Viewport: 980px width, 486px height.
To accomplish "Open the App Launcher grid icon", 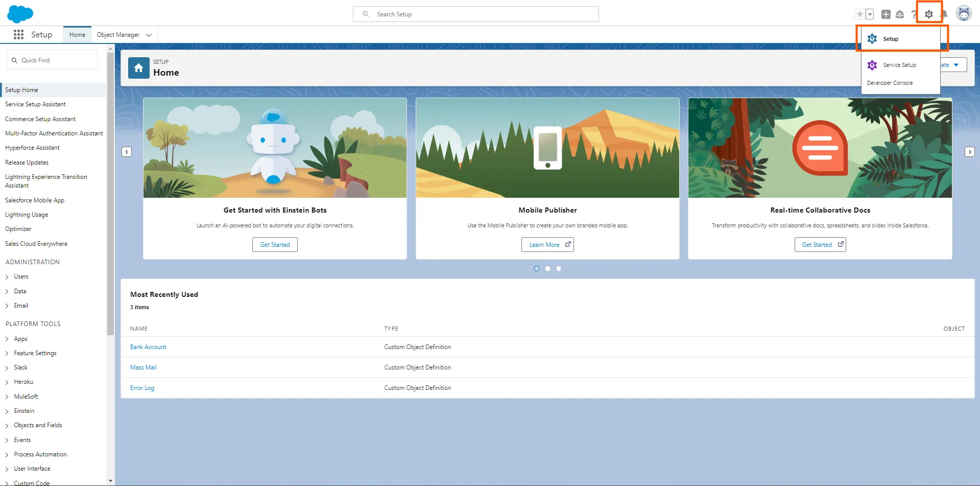I will pos(18,34).
